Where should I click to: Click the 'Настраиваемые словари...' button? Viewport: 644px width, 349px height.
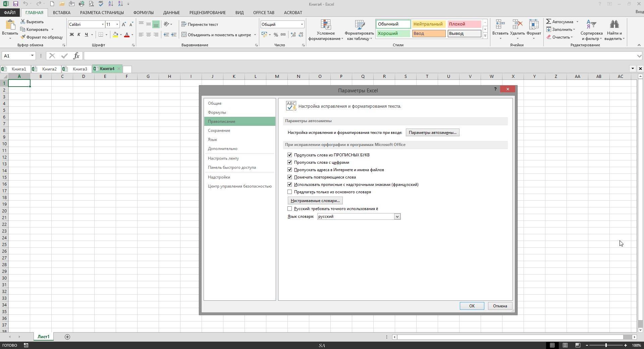(x=315, y=200)
